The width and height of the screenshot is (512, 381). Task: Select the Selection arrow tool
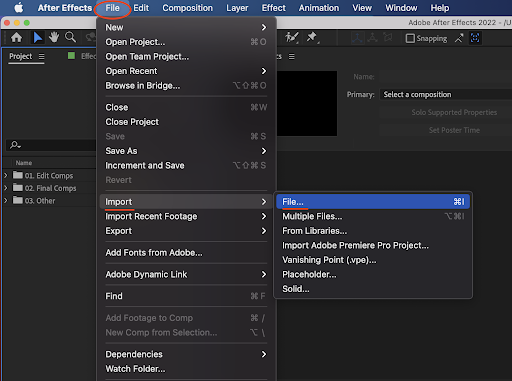[x=38, y=38]
